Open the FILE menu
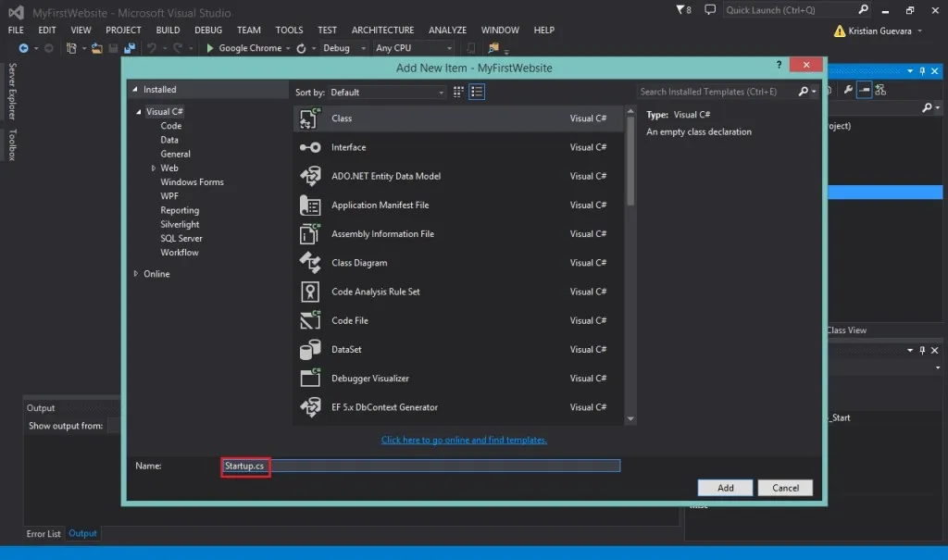948x560 pixels. pyautogui.click(x=17, y=31)
